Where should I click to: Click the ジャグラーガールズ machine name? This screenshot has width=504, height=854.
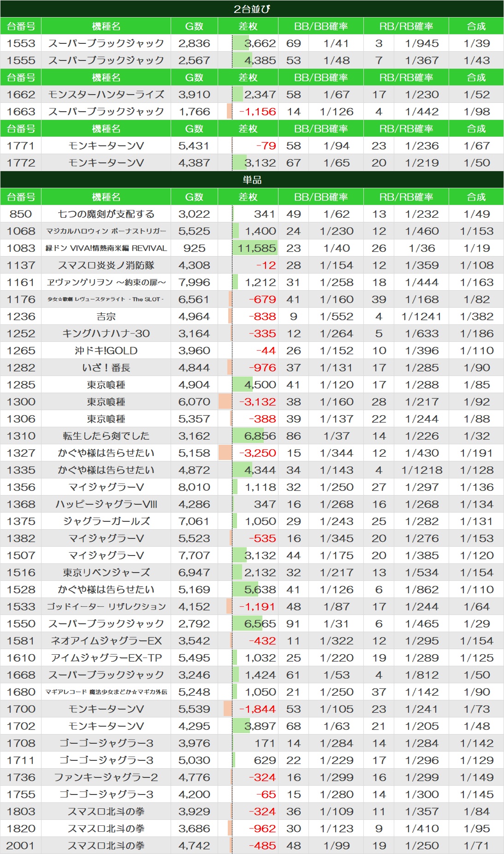(x=106, y=521)
